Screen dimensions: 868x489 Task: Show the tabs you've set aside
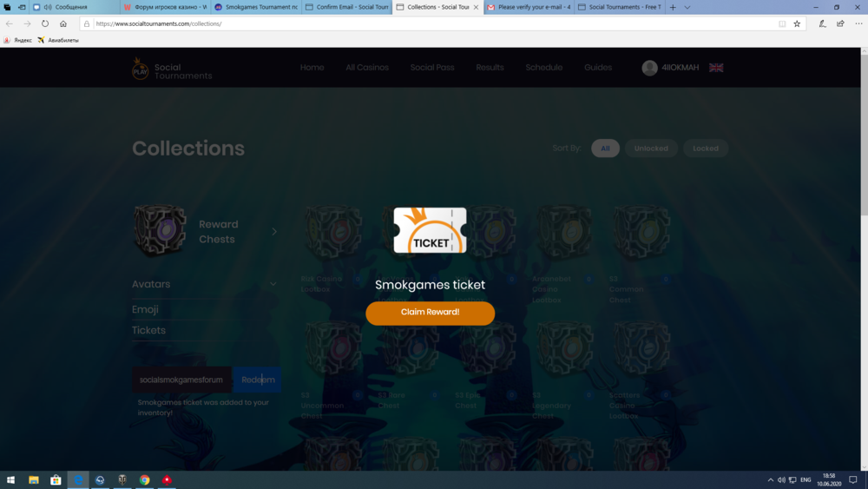pos(7,7)
